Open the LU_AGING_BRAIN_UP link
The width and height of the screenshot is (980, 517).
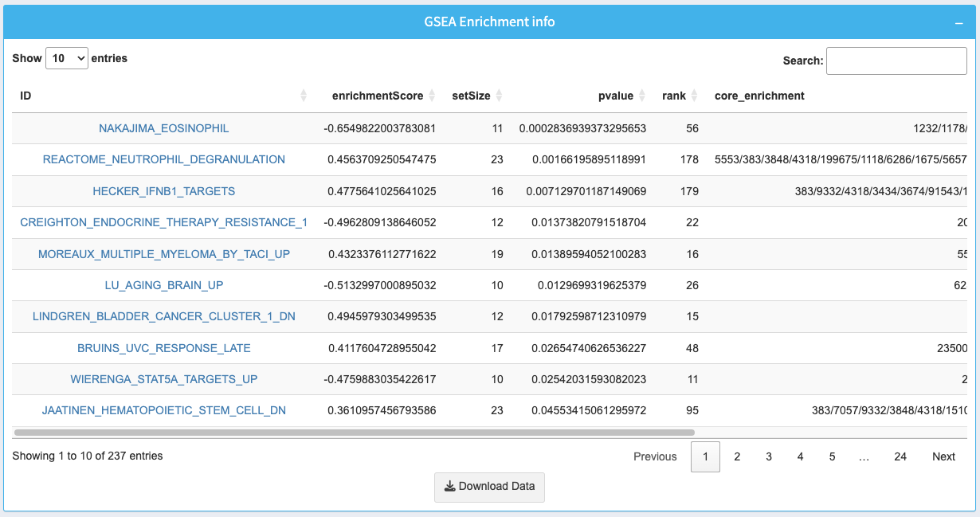[x=163, y=285]
